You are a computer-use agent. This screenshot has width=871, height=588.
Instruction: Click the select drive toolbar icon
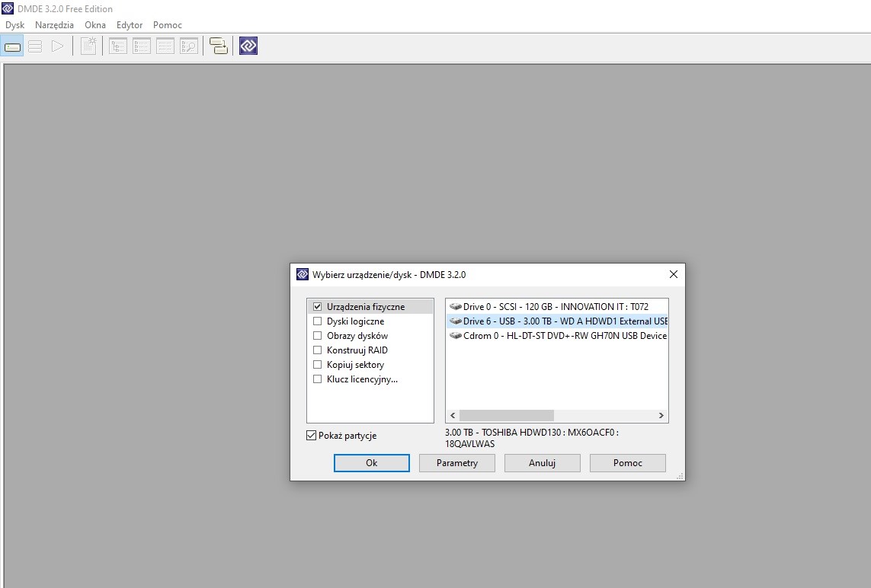(12, 46)
